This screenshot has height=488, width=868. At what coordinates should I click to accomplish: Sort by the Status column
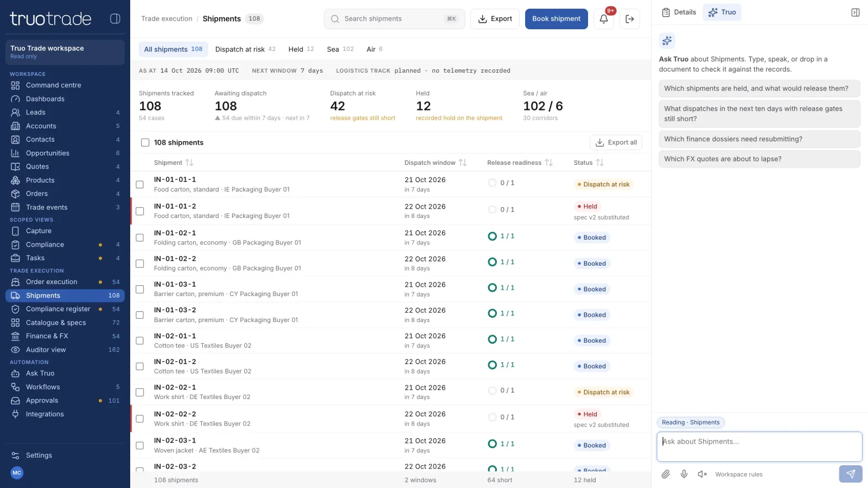(x=589, y=163)
